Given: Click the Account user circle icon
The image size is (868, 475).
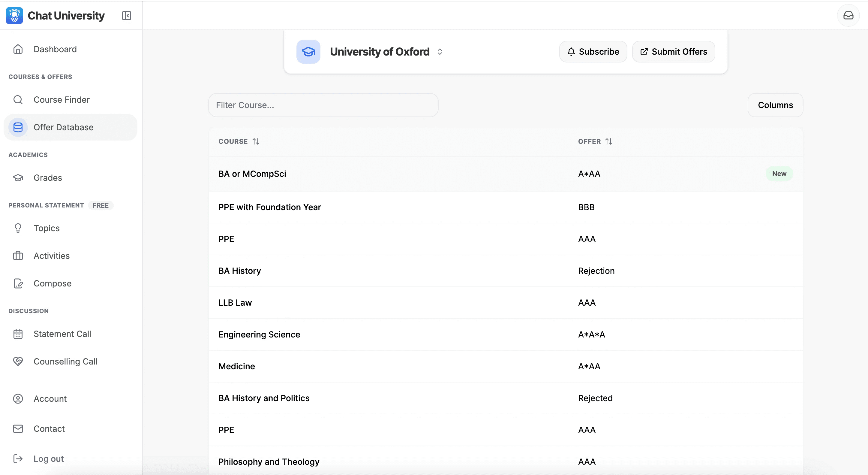Looking at the screenshot, I should pyautogui.click(x=18, y=399).
